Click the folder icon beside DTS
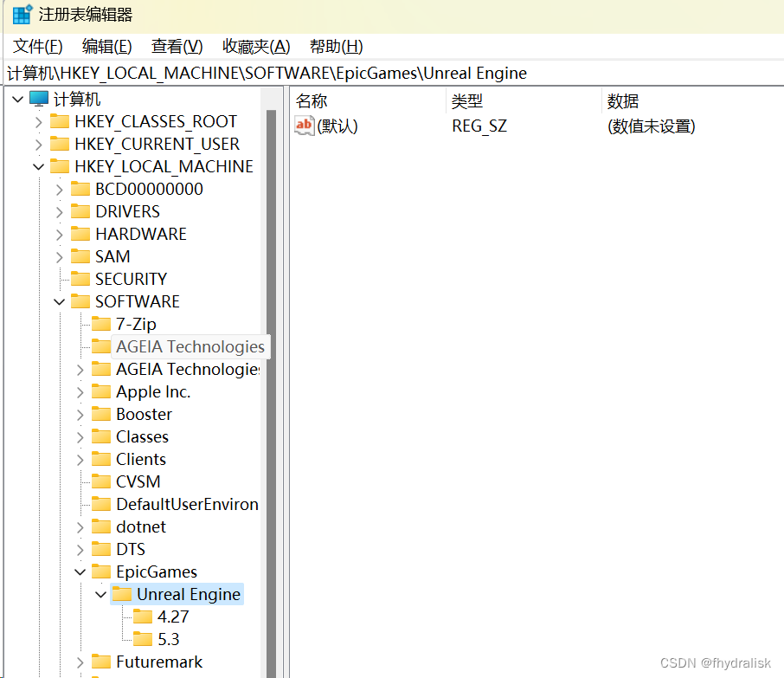The height and width of the screenshot is (678, 784). pyautogui.click(x=101, y=549)
